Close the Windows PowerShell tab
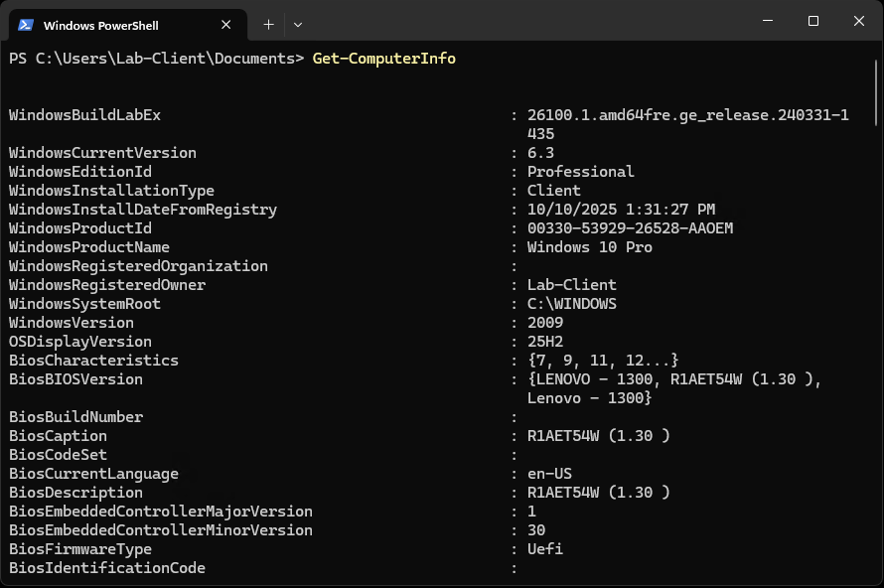This screenshot has height=588, width=884. coord(225,24)
